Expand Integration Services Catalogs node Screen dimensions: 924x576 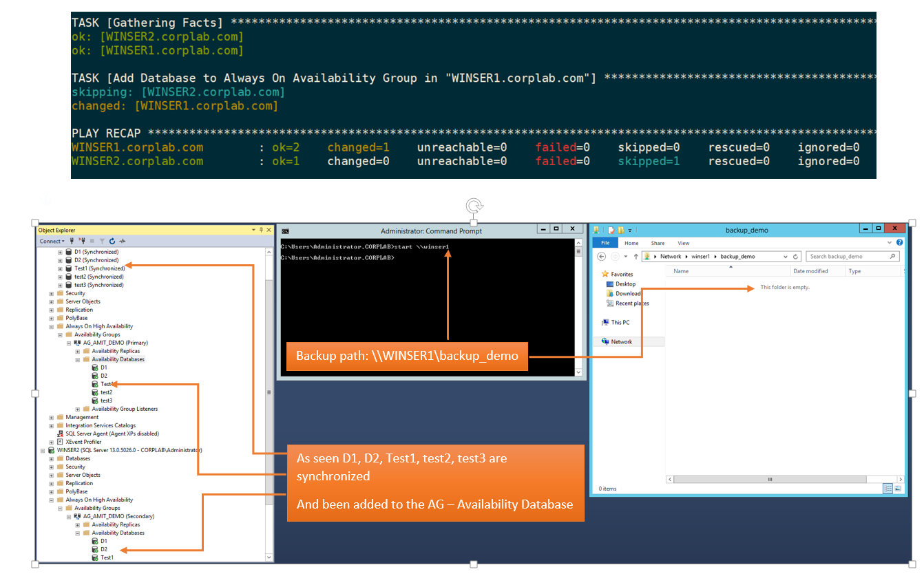[52, 425]
